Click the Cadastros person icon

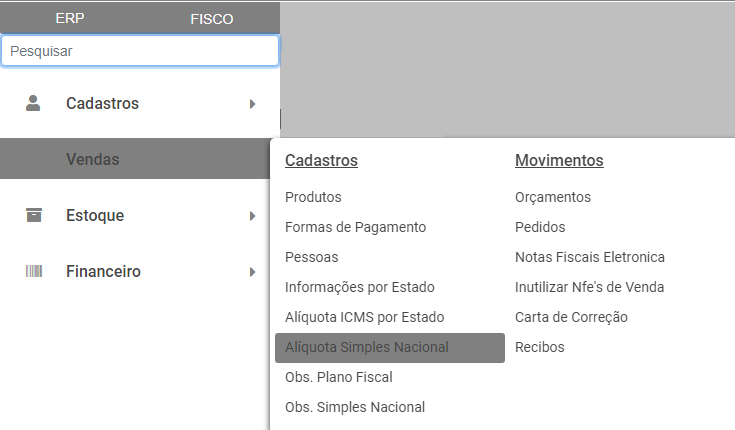34,103
